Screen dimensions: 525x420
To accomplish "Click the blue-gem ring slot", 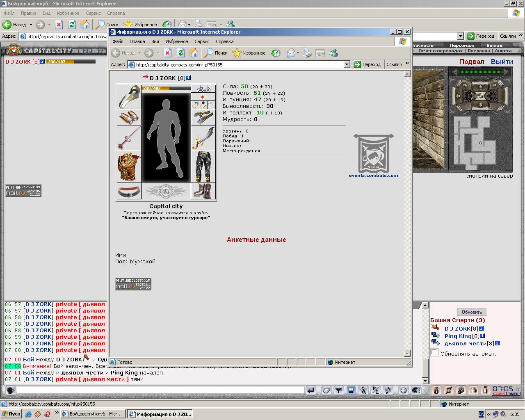I will tap(203, 105).
